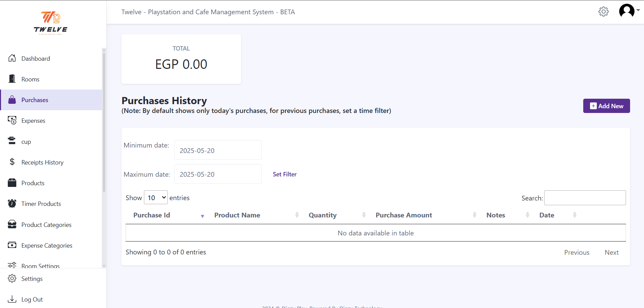Toggle sorting on Purchase Amount column
This screenshot has height=308, width=644.
click(404, 215)
